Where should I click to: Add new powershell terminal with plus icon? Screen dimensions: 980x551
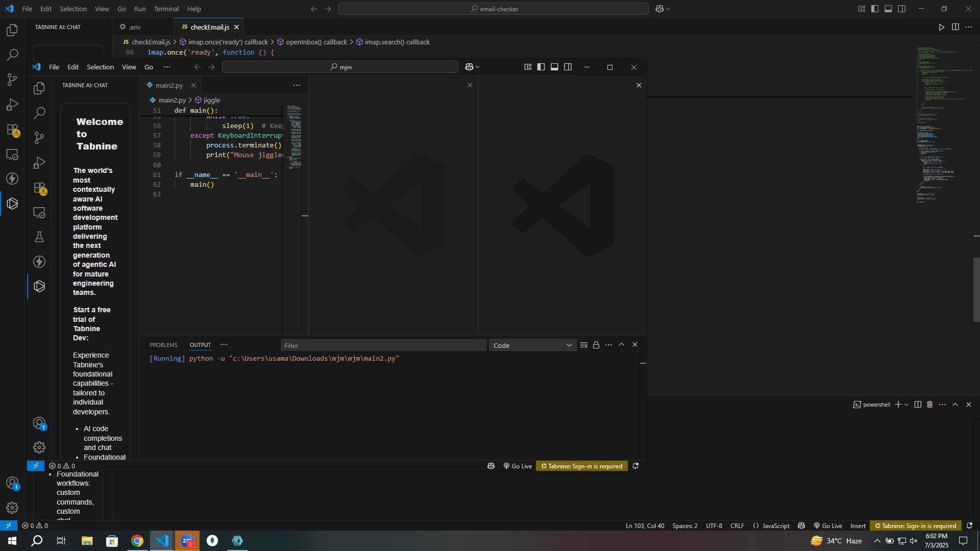(898, 405)
